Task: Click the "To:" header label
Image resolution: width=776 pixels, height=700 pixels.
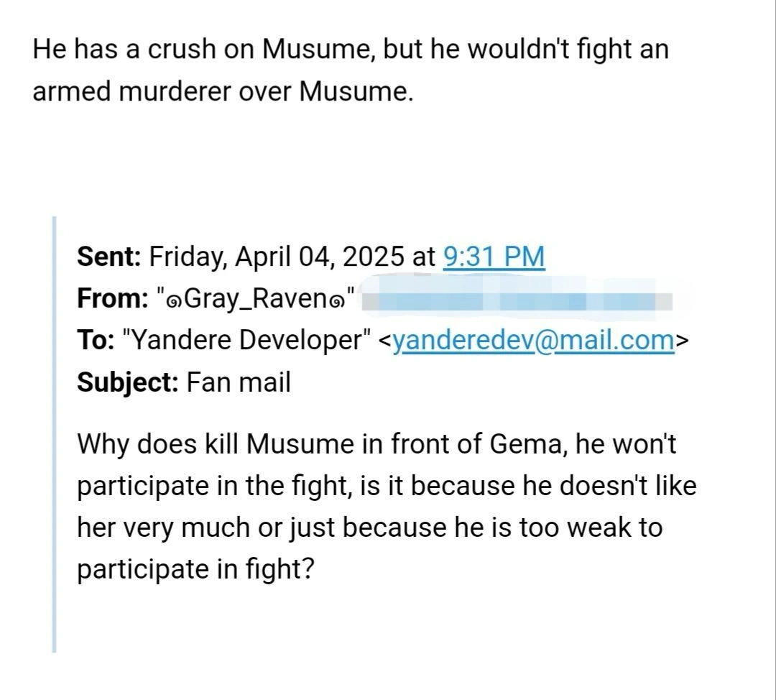Action: pyautogui.click(x=95, y=340)
